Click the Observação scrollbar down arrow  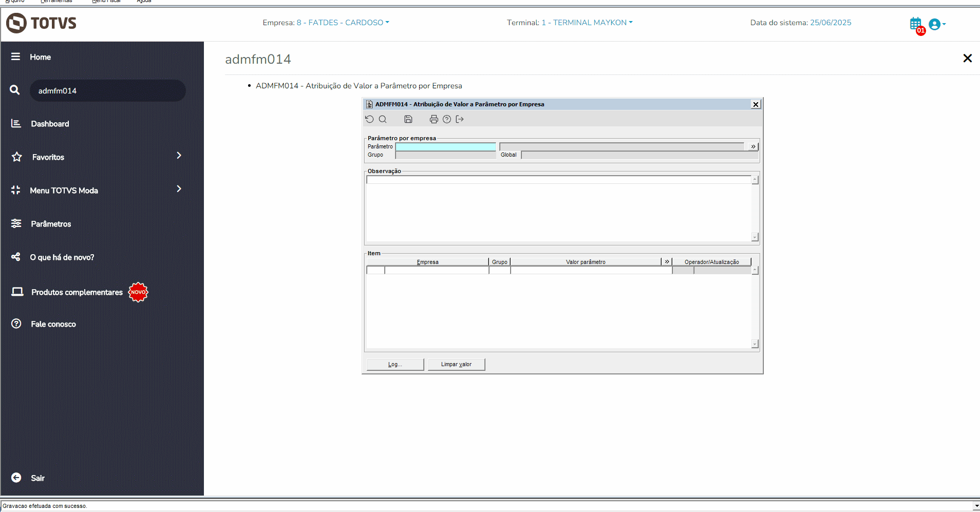(755, 237)
